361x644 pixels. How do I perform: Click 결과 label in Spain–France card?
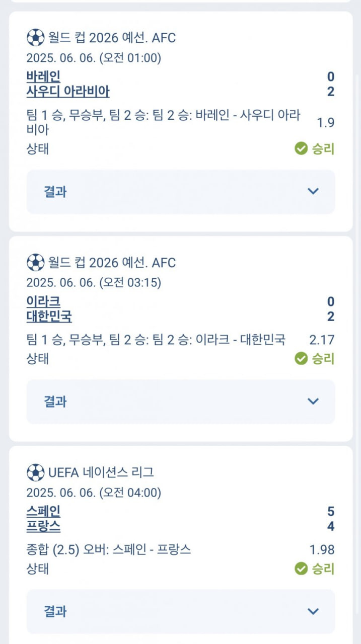[55, 611]
